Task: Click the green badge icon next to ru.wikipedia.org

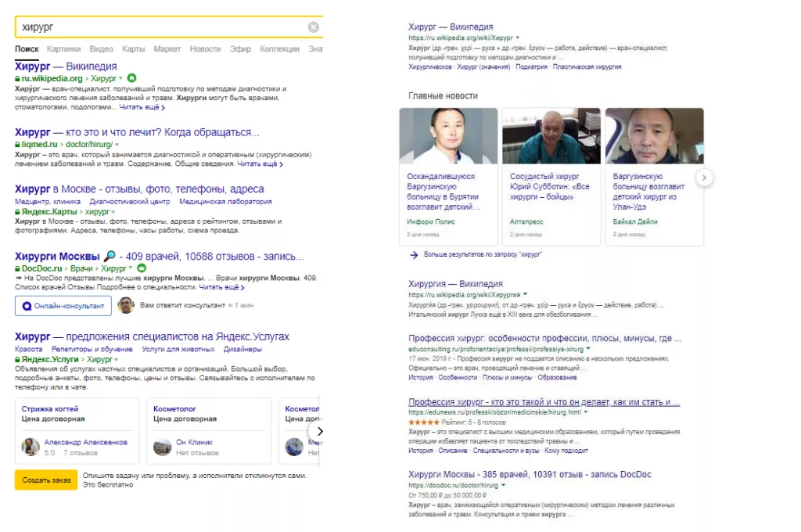Action: point(131,78)
